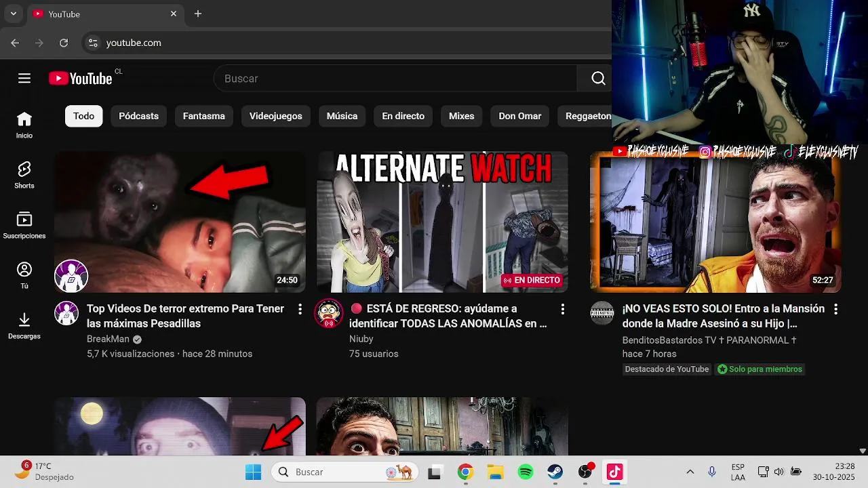The image size is (868, 488).
Task: Open the tab search dropdown arrow
Action: [x=13, y=14]
